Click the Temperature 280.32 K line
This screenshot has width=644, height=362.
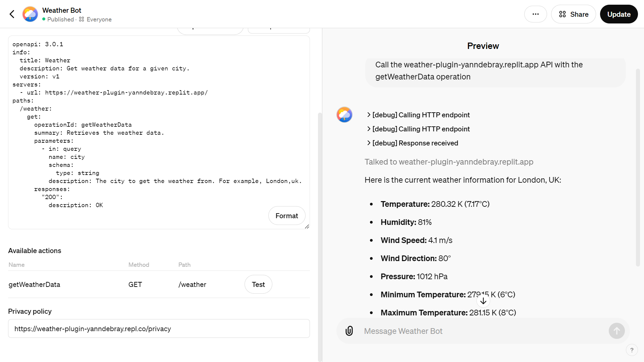coord(435,204)
